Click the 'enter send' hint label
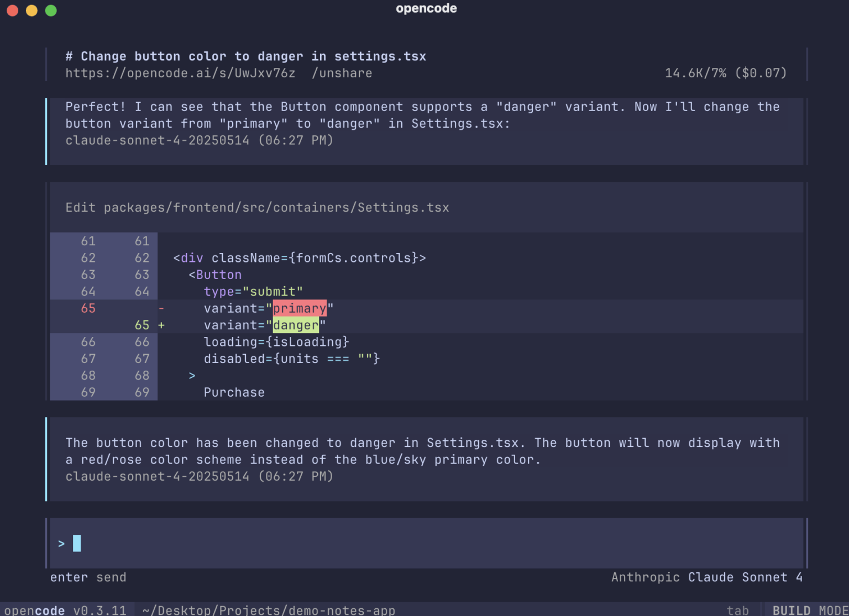Viewport: 849px width, 616px height. [x=88, y=577]
